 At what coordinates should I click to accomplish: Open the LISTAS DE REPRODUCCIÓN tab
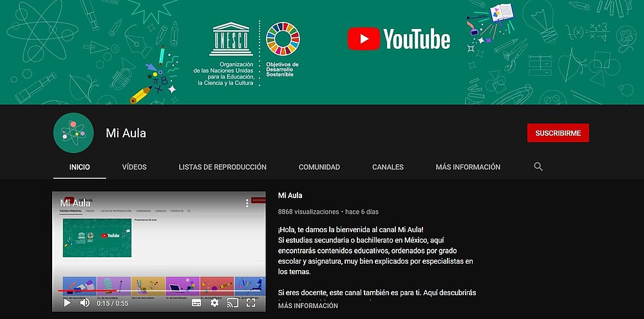(222, 167)
